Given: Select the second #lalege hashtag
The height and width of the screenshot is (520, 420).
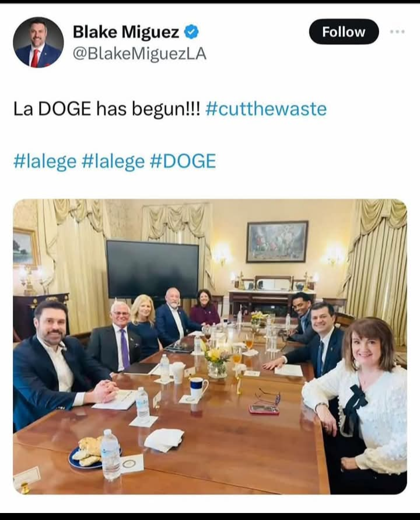Looking at the screenshot, I should 113,161.
